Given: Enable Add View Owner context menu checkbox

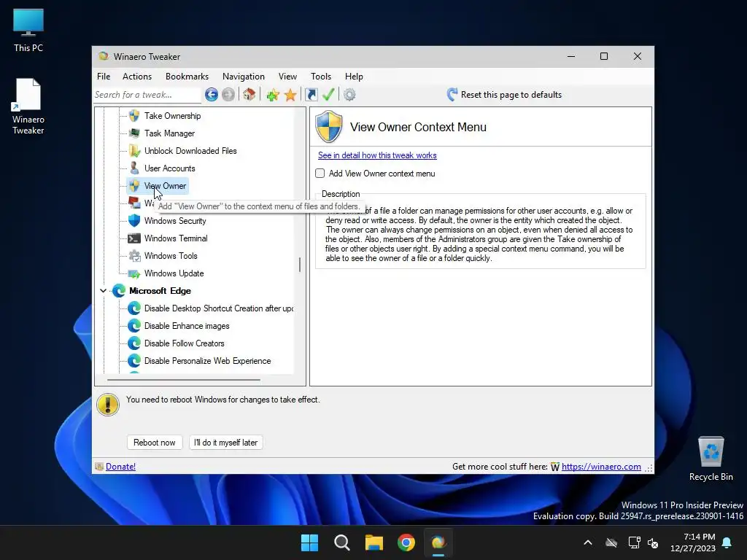Looking at the screenshot, I should tap(320, 174).
